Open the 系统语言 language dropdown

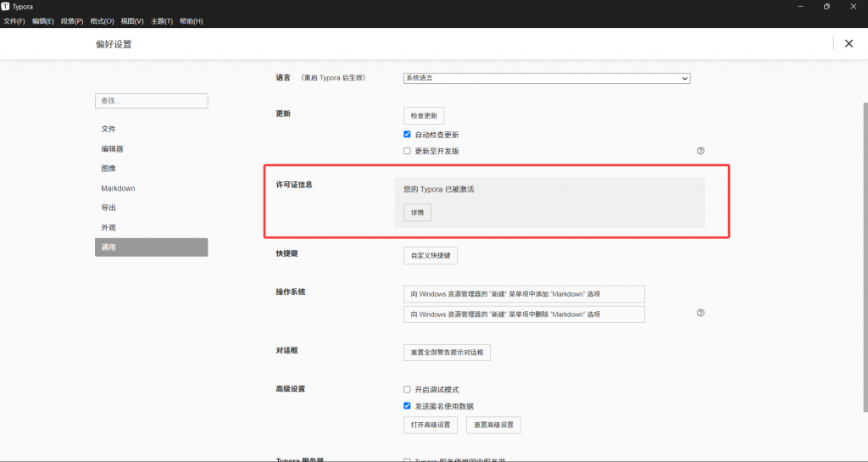click(x=547, y=78)
